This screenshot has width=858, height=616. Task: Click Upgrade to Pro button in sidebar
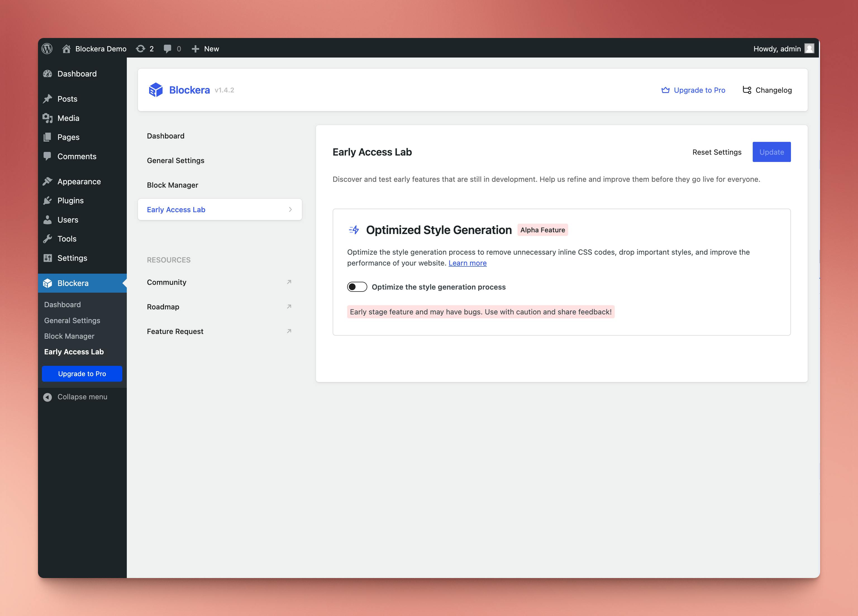point(82,374)
